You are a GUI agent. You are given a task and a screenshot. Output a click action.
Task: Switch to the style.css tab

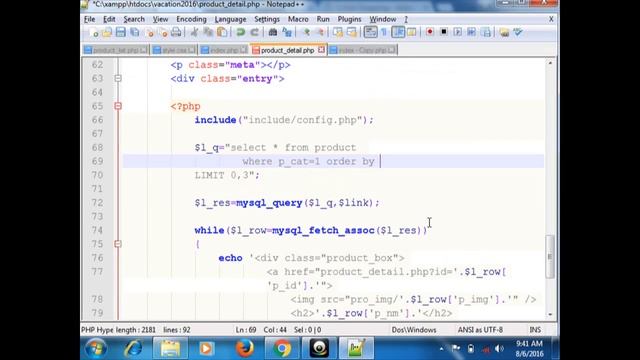tap(174, 50)
